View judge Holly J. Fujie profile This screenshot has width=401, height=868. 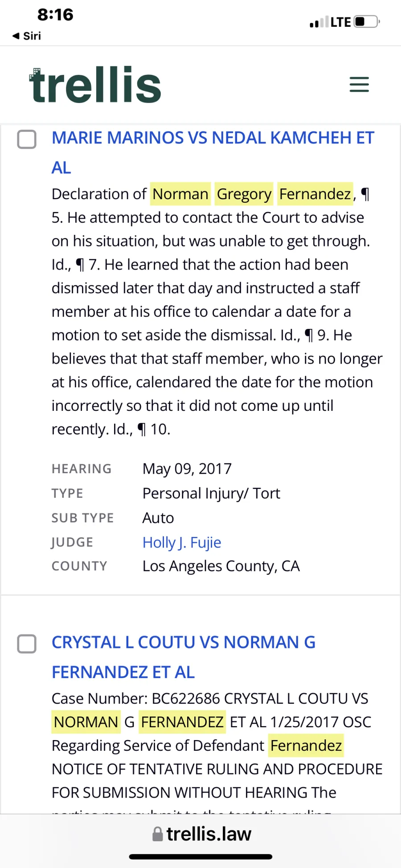pos(182,542)
